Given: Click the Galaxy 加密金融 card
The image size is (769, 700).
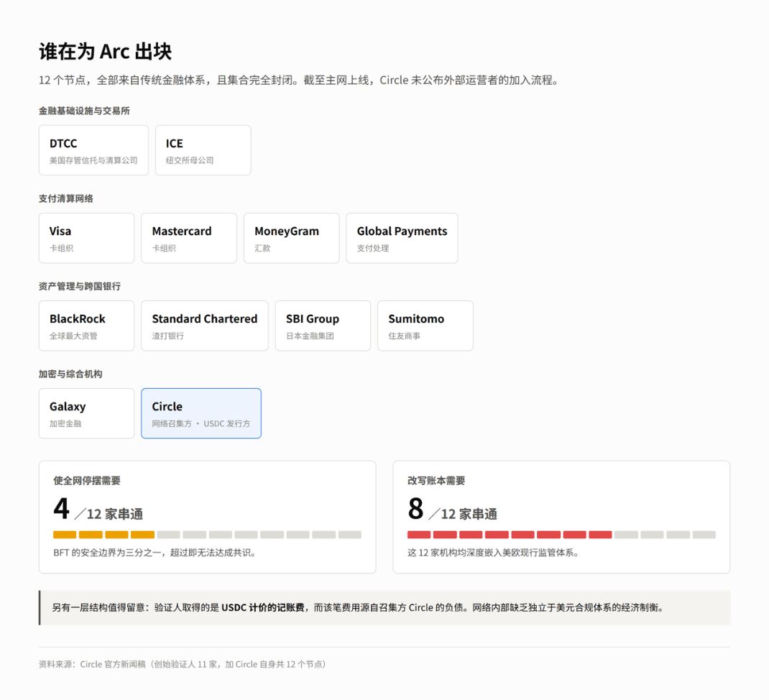Looking at the screenshot, I should 86,413.
